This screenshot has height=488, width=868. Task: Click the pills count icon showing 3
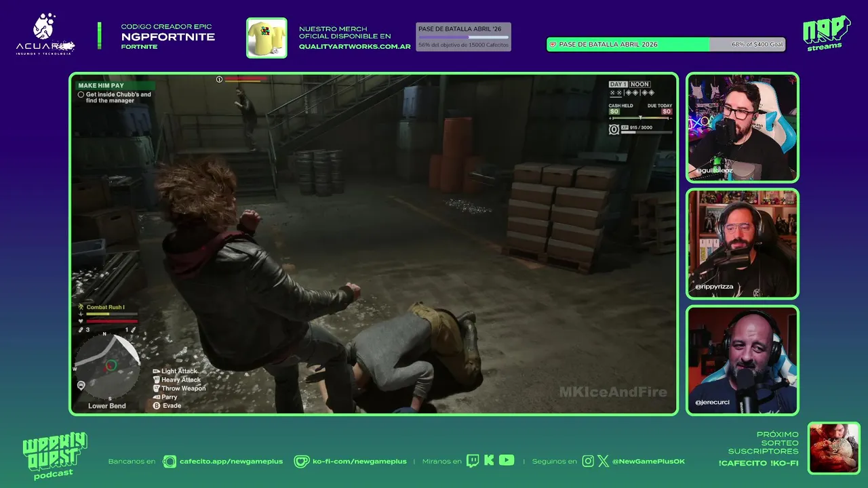81,329
